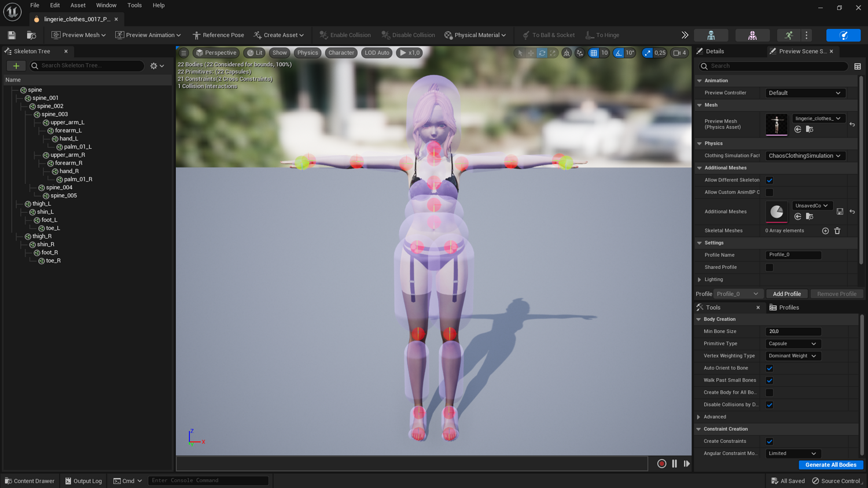Enable Create Body for All Bones checkbox
The image size is (868, 488).
click(x=770, y=393)
